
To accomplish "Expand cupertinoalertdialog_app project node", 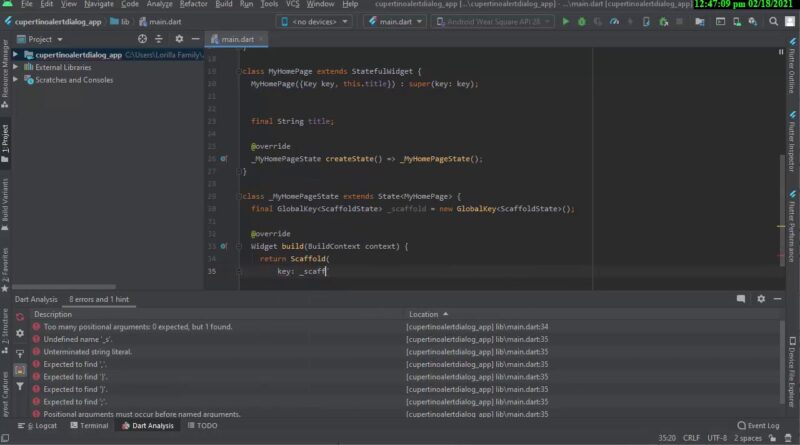I will coord(15,55).
